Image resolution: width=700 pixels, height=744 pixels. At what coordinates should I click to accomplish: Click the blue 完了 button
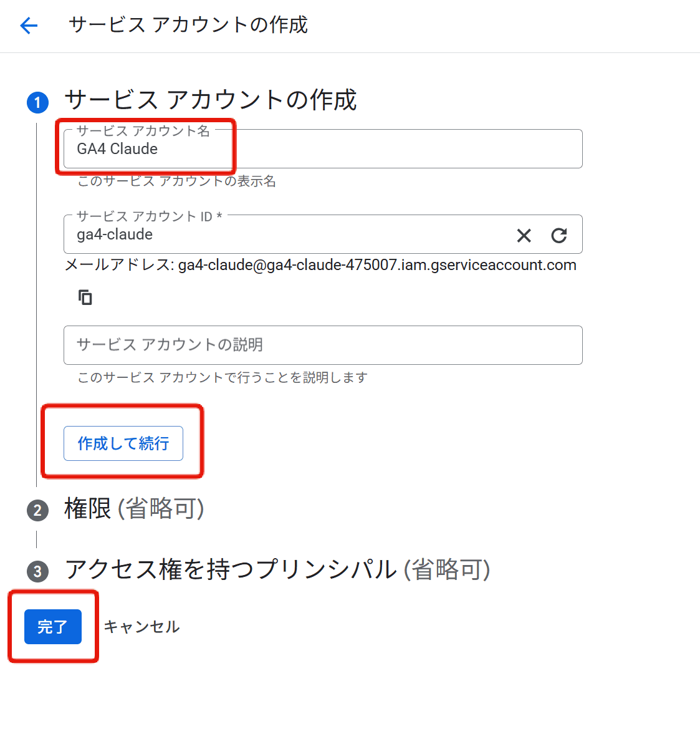(53, 627)
